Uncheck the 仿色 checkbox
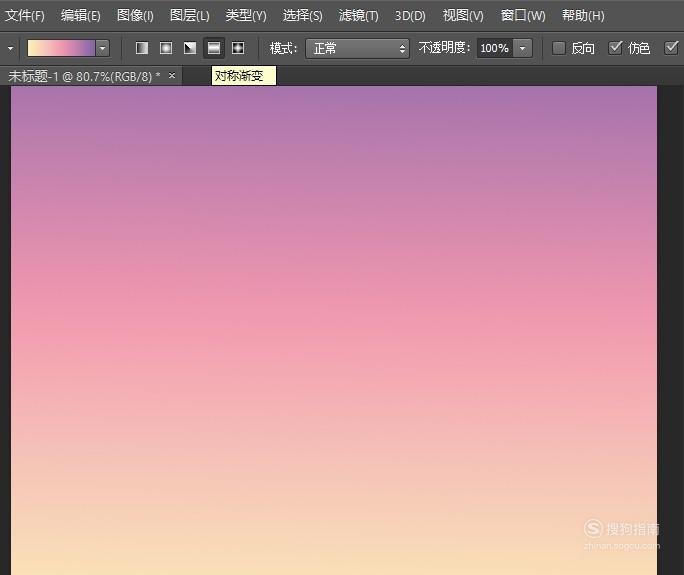 click(x=615, y=48)
